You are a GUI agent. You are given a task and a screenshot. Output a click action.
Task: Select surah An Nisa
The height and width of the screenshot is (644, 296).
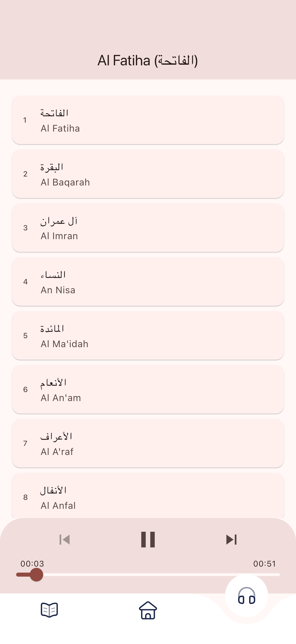coord(148,282)
